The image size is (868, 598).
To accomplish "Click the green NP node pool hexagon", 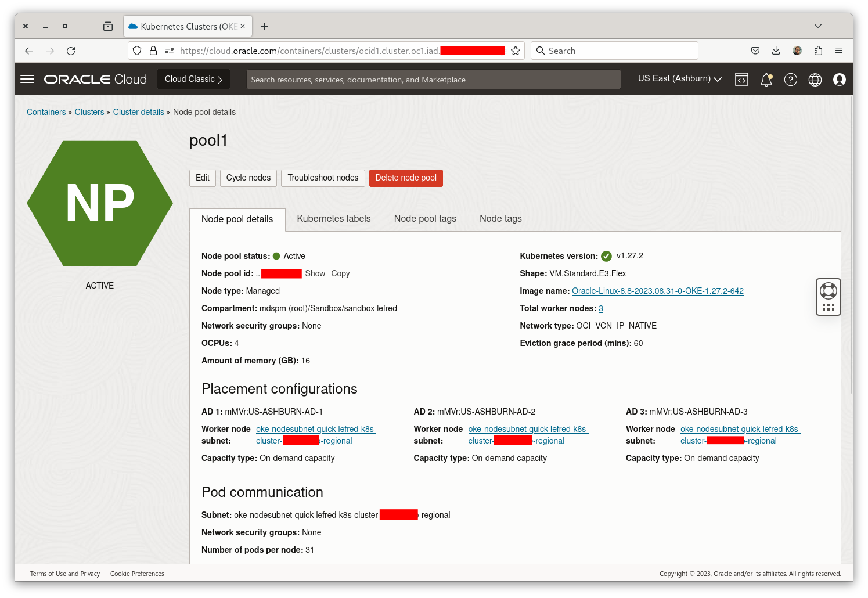I will (100, 203).
